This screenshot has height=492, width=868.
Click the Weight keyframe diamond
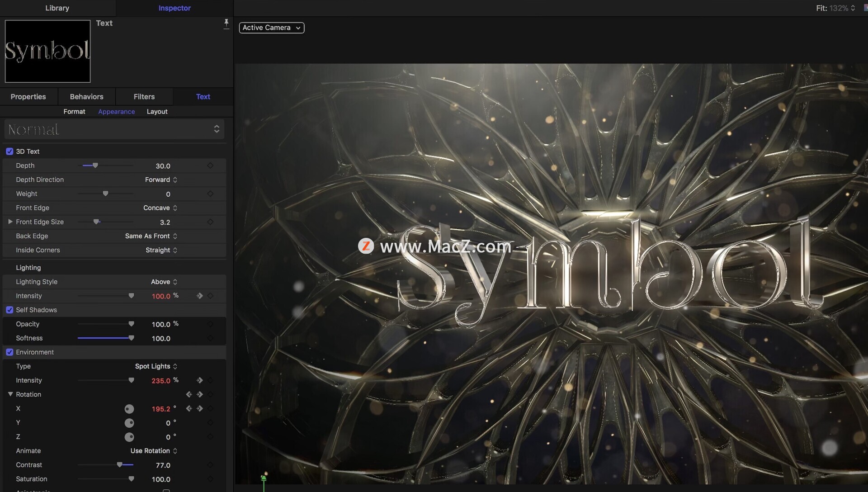(210, 194)
